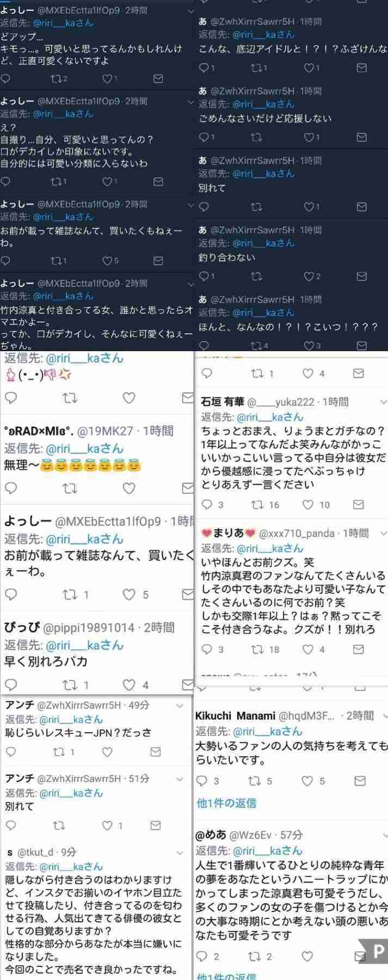Screen dimensions: 388x980
Task: Open profile of @xxx710_panda
Action: tap(297, 533)
